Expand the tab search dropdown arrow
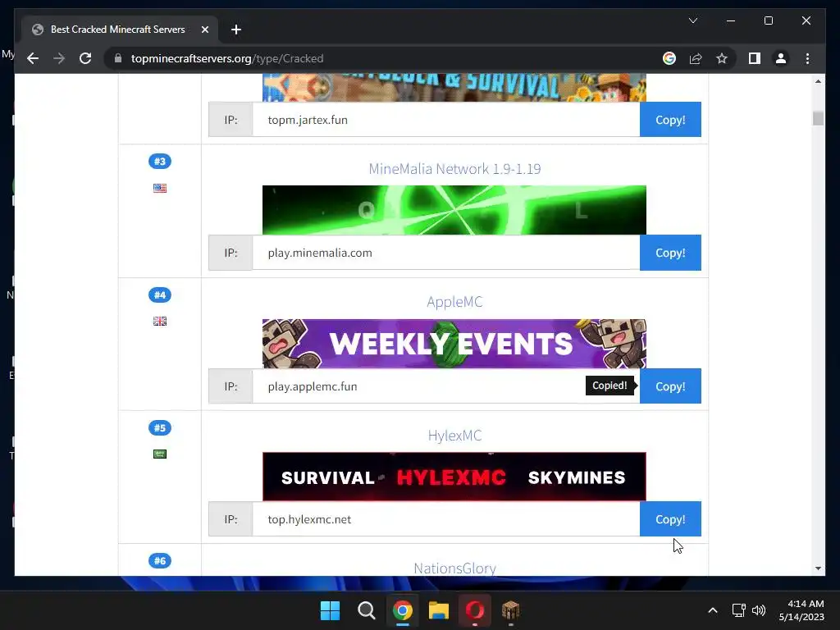Image resolution: width=840 pixels, height=630 pixels. tap(692, 21)
